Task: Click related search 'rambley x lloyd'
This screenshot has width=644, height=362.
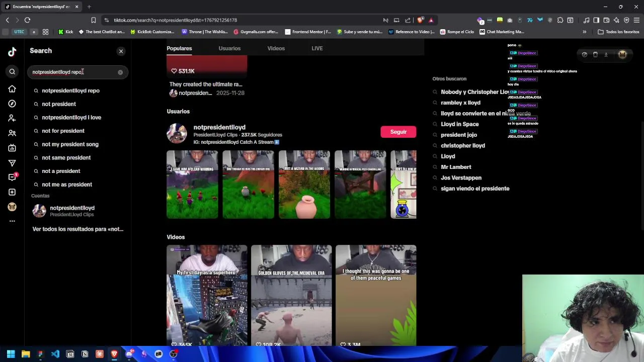Action: point(460,103)
